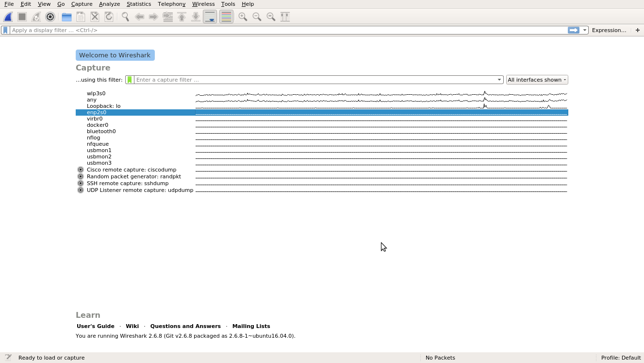Select the bluetooth0 interface
This screenshot has width=644, height=363.
[322, 131]
